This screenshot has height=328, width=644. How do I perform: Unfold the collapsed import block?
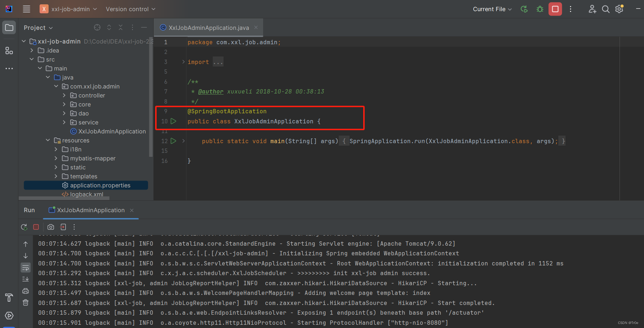[183, 62]
